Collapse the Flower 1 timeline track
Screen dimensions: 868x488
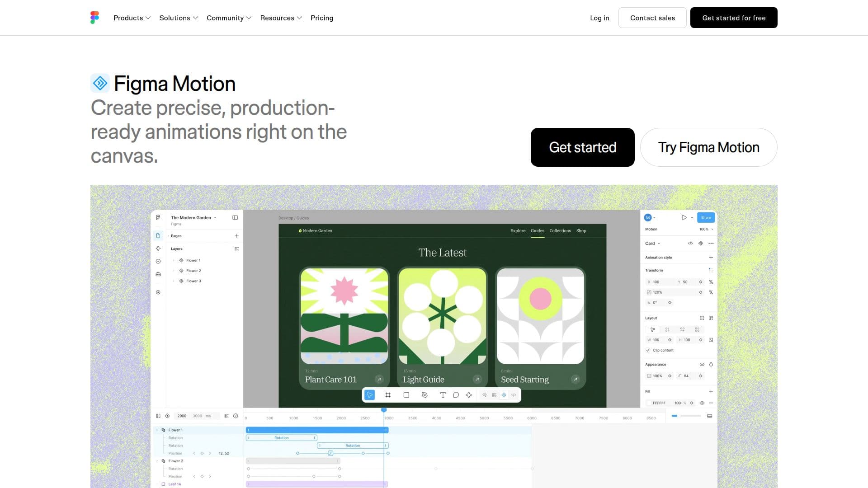click(157, 430)
